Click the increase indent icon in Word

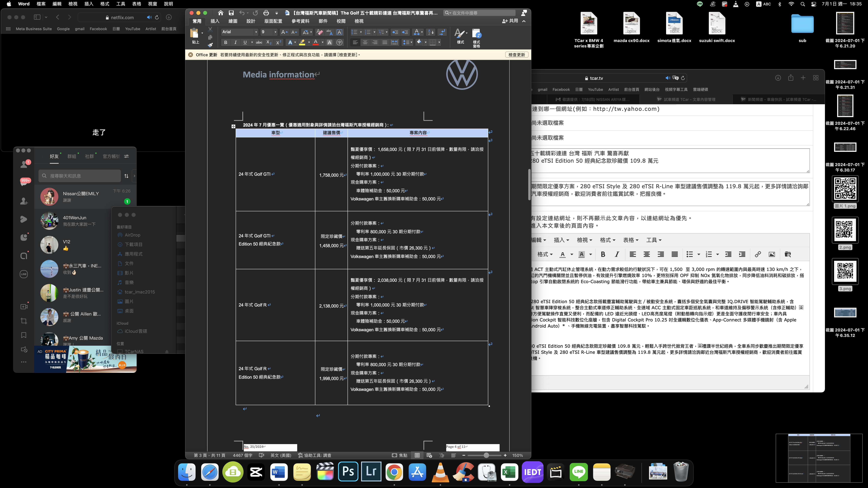(x=405, y=32)
